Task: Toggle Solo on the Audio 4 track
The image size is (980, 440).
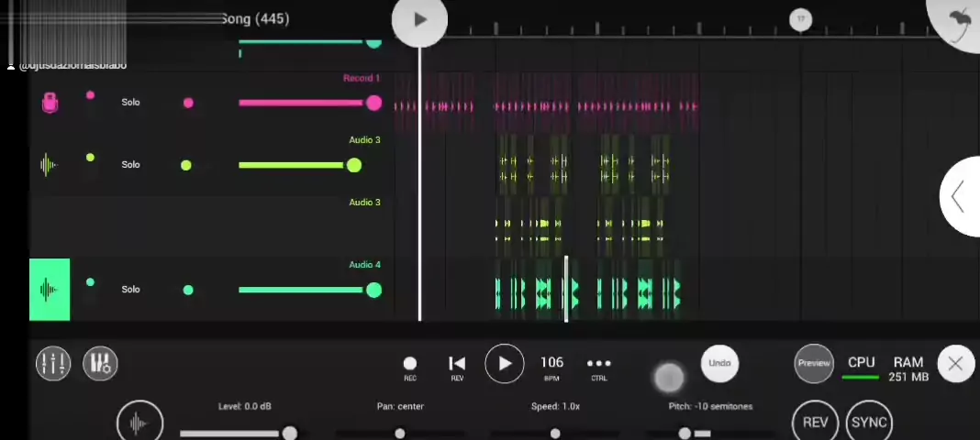Action: [130, 290]
